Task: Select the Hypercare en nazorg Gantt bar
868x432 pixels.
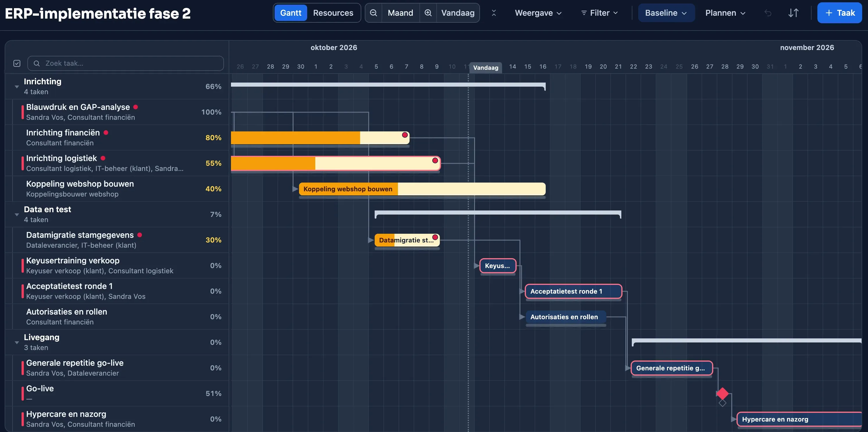Action: (800, 419)
